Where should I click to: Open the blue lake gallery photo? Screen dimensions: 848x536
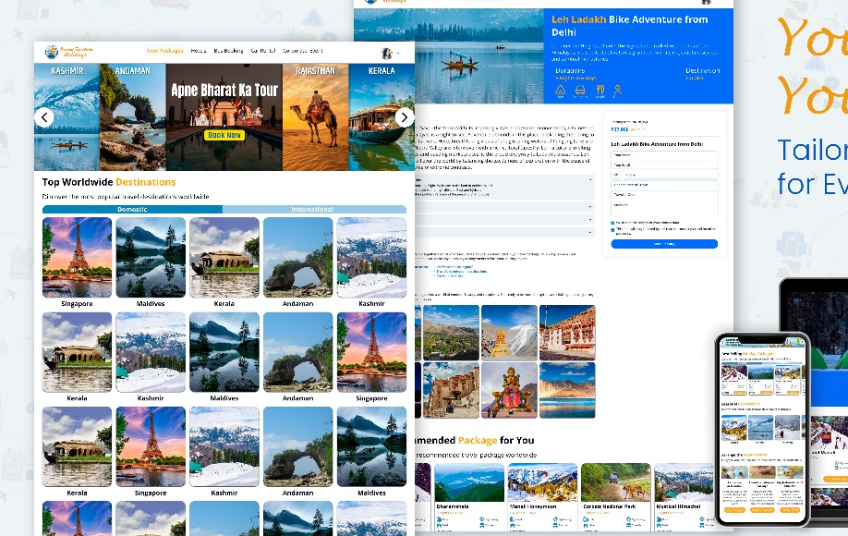click(567, 390)
